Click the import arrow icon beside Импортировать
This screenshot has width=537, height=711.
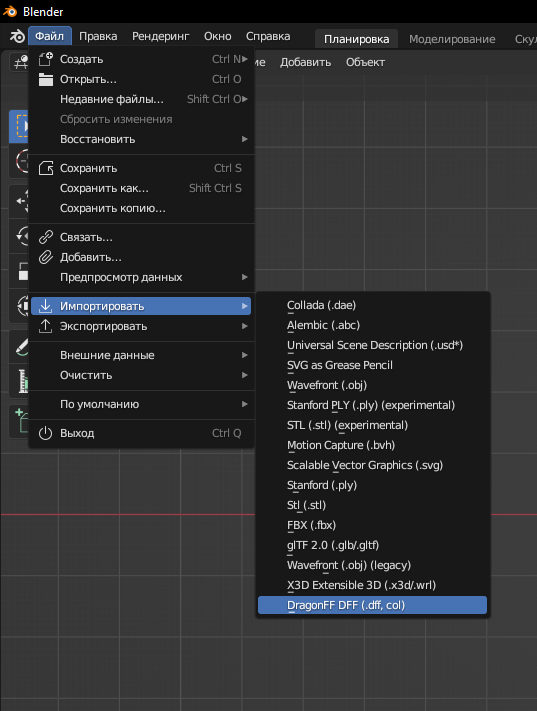(45, 306)
